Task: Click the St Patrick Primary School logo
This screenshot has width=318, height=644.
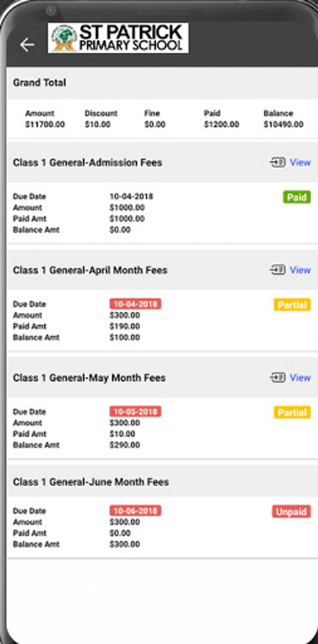Action: click(x=118, y=38)
